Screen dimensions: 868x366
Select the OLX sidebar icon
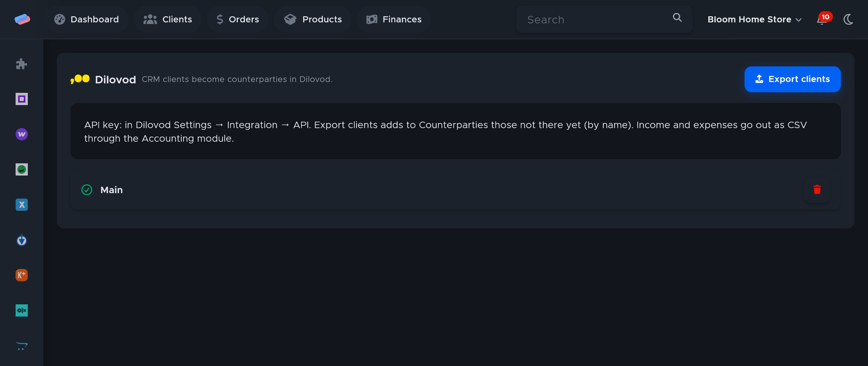pos(22,310)
